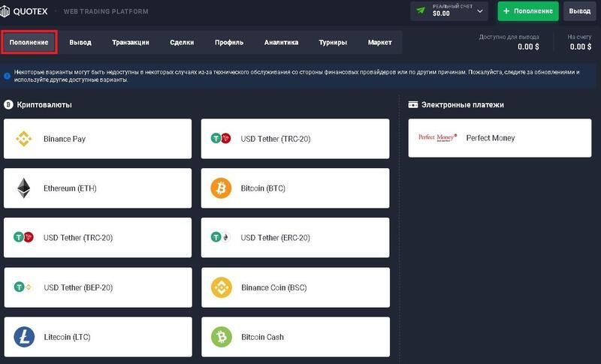Click the Электронные платежи card icon
This screenshot has width=601, height=364.
(x=412, y=104)
